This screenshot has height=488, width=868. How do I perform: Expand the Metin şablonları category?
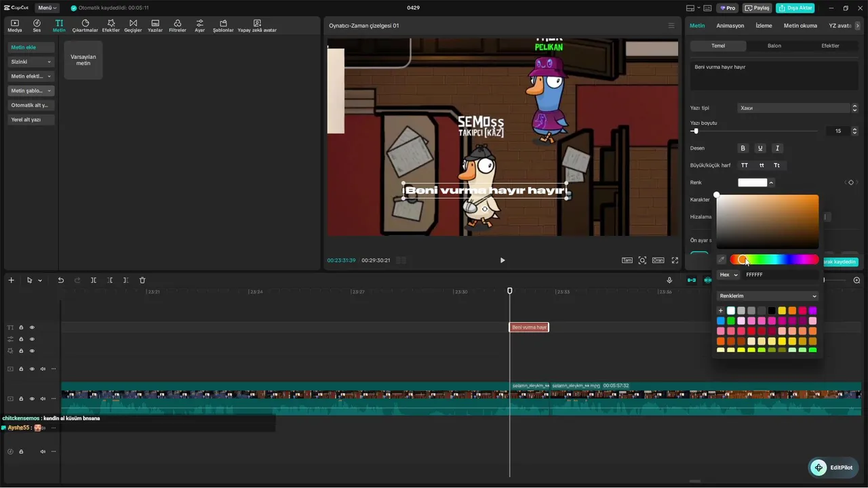(31, 91)
